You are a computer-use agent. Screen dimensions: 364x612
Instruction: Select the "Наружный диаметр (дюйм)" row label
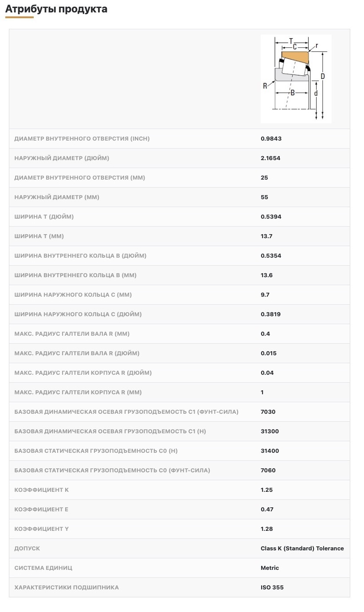pyautogui.click(x=62, y=158)
